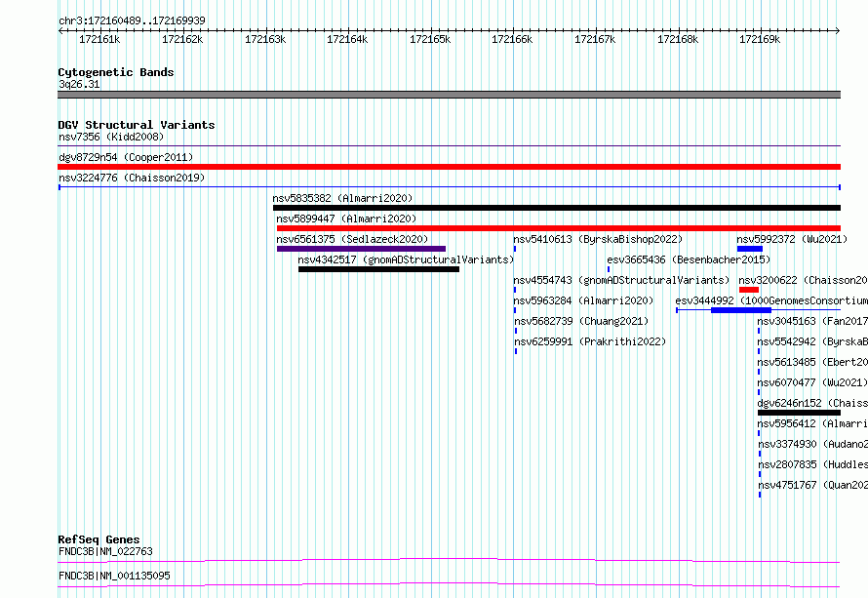The width and height of the screenshot is (868, 598).
Task: Click the blue esv3444992 1000Genomes bar
Action: point(740,310)
